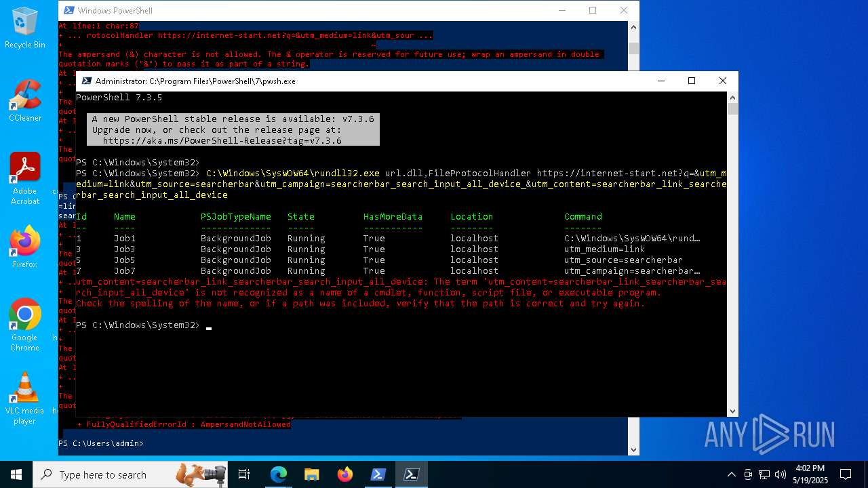This screenshot has height=488, width=868.
Task: Click the Windows PowerShell window title icon
Action: (x=68, y=10)
